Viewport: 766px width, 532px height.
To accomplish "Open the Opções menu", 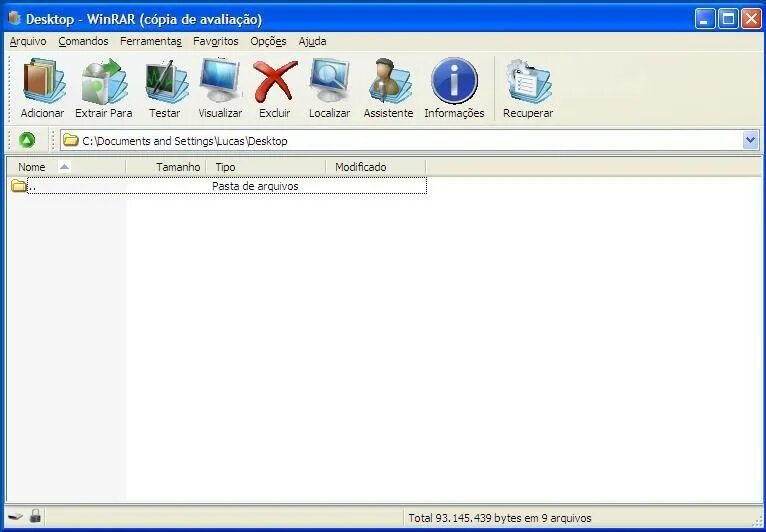I will pyautogui.click(x=269, y=42).
